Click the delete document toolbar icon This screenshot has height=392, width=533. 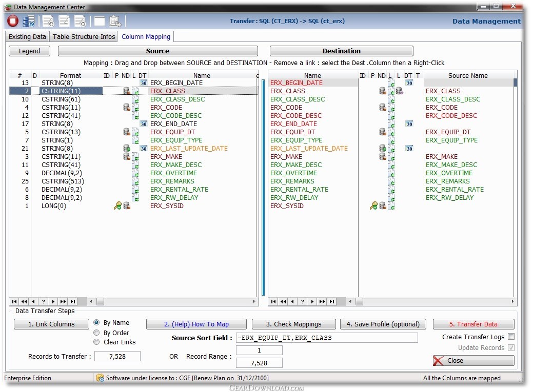click(80, 21)
